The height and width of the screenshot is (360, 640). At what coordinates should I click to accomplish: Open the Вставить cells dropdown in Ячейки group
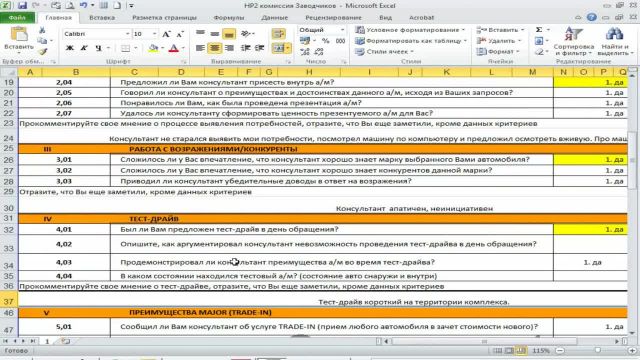pyautogui.click(x=500, y=30)
